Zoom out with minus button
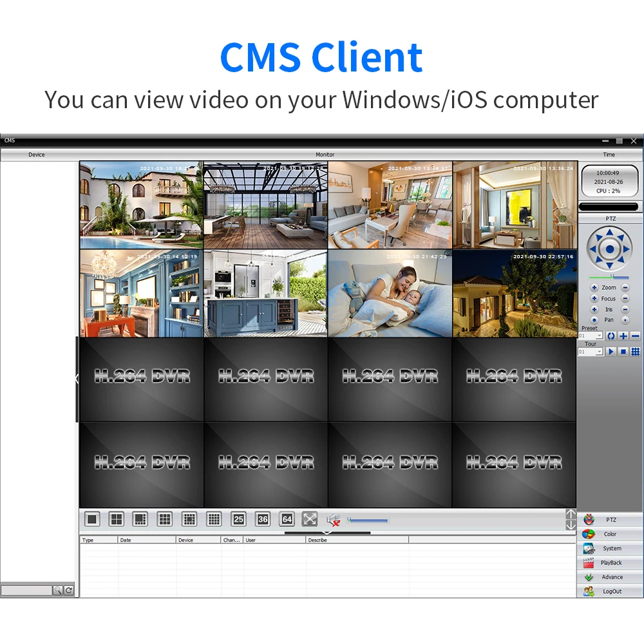This screenshot has width=644, height=644. [x=625, y=287]
